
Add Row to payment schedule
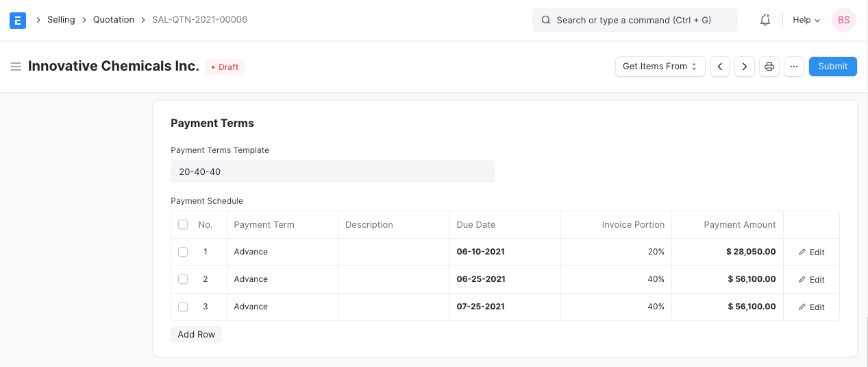pos(196,334)
